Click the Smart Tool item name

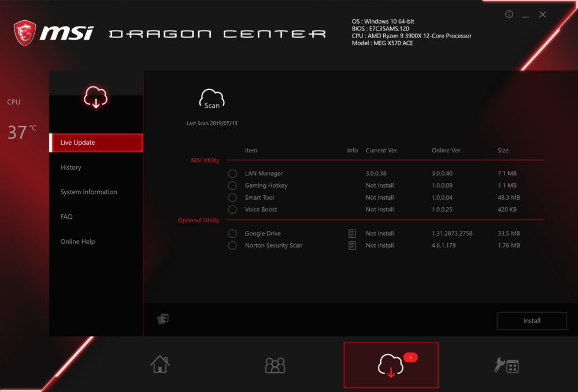click(x=259, y=197)
